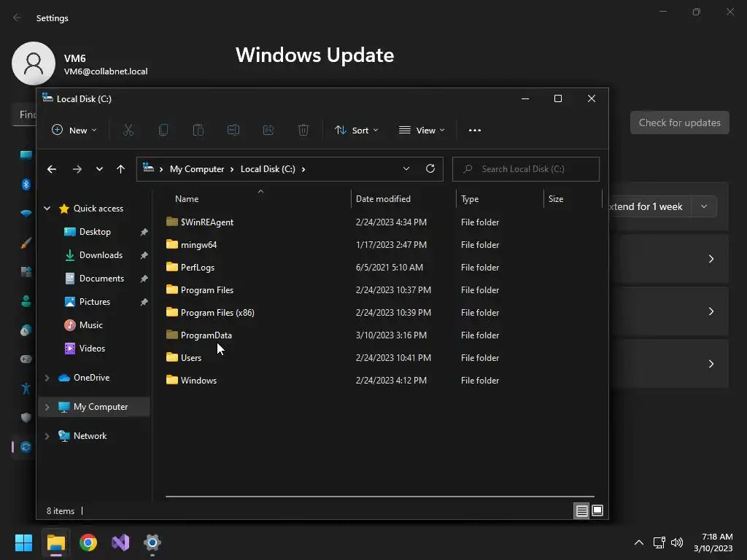The height and width of the screenshot is (560, 747).
Task: Click the Settings Find a setting search box
Action: click(25, 114)
